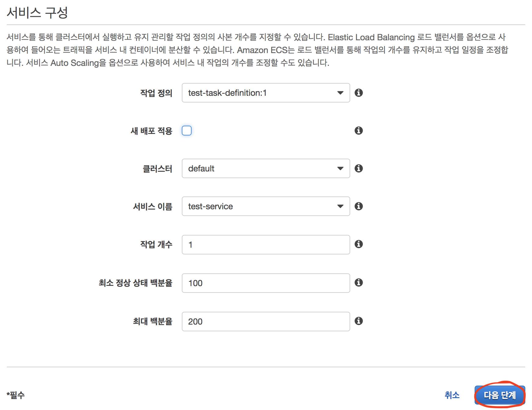
Task: Click info icon beside 최대 백분율
Action: 359,321
